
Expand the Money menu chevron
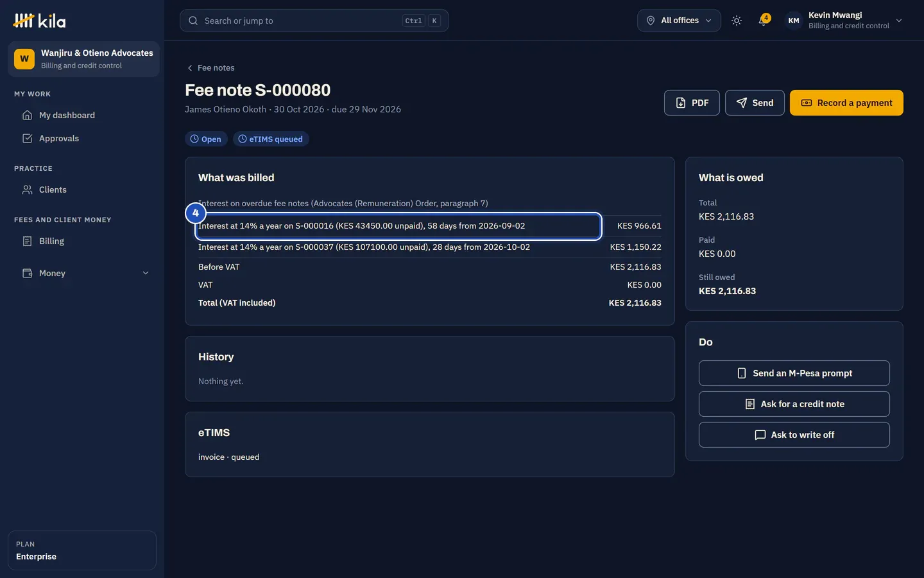click(x=146, y=273)
